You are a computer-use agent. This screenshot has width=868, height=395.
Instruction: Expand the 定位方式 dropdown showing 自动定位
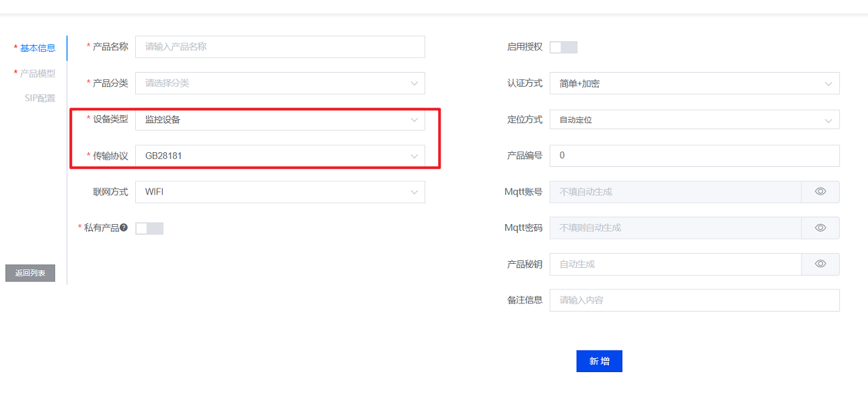(x=694, y=120)
